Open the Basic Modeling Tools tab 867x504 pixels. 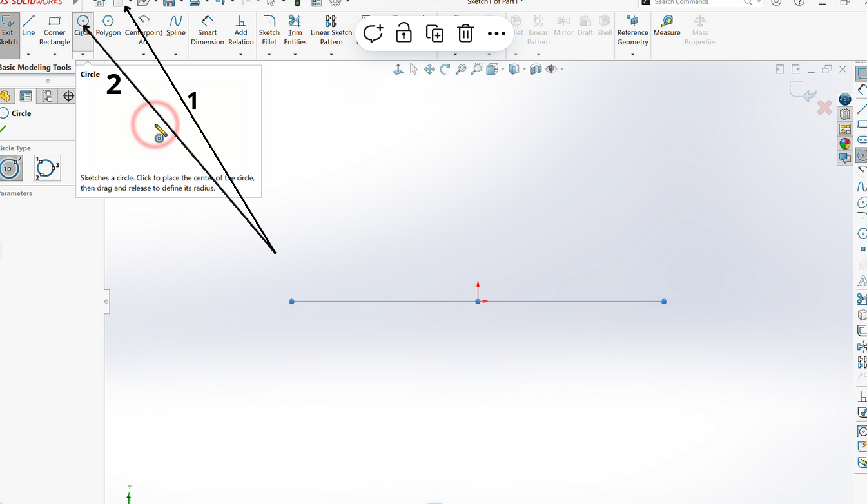click(35, 67)
